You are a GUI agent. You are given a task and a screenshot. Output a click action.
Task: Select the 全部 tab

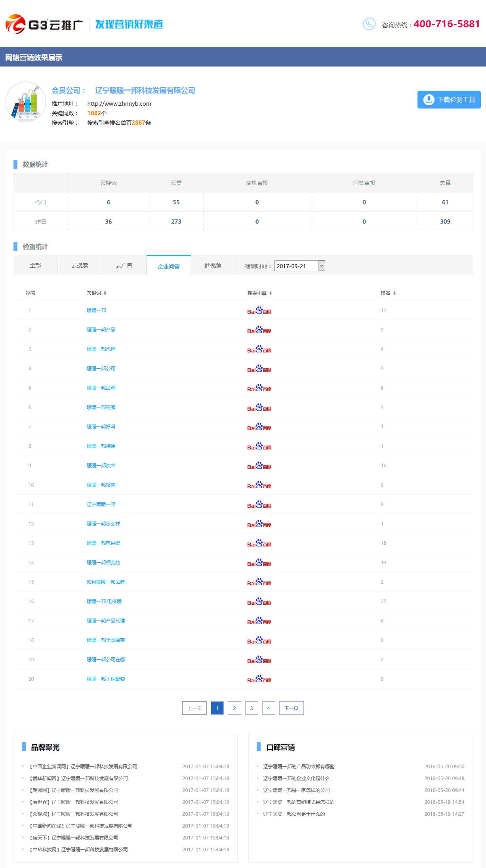click(x=35, y=265)
